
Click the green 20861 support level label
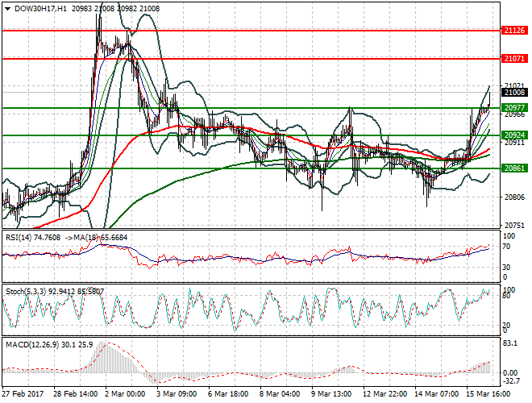point(514,168)
